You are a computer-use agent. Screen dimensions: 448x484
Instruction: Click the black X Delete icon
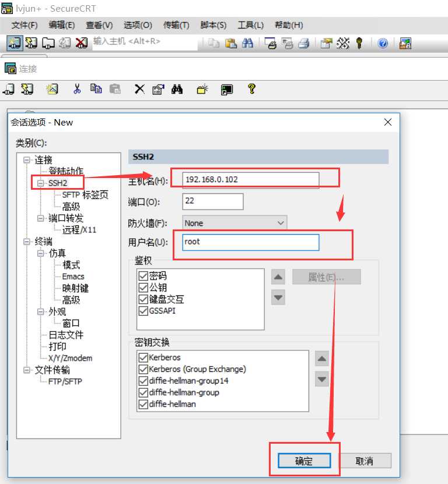coord(139,89)
